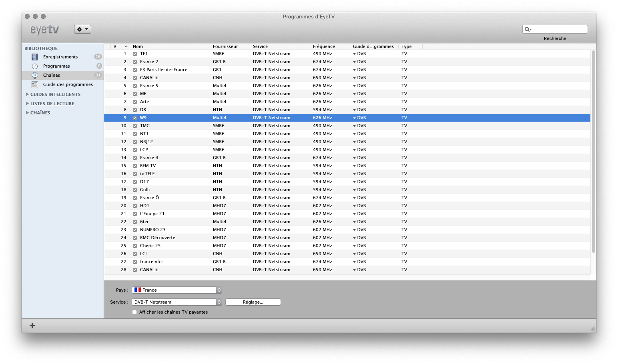
Task: Select the RMC Découverte channel row
Action: [347, 238]
